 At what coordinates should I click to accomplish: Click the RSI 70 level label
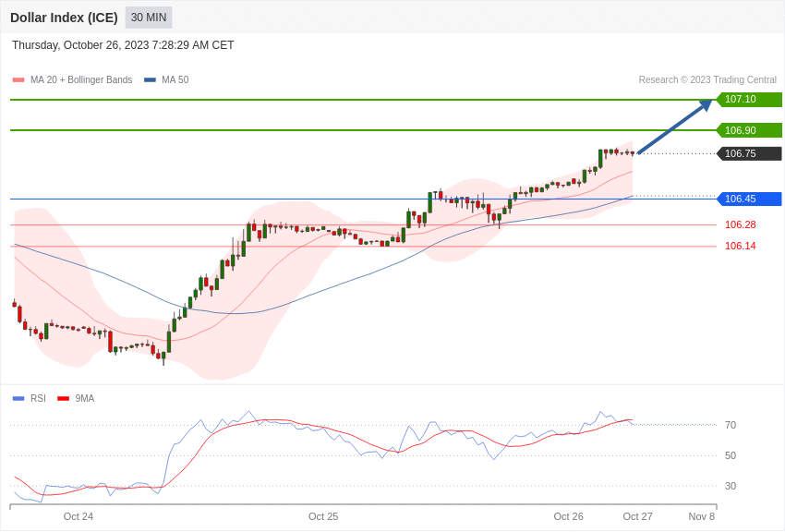[x=731, y=425]
